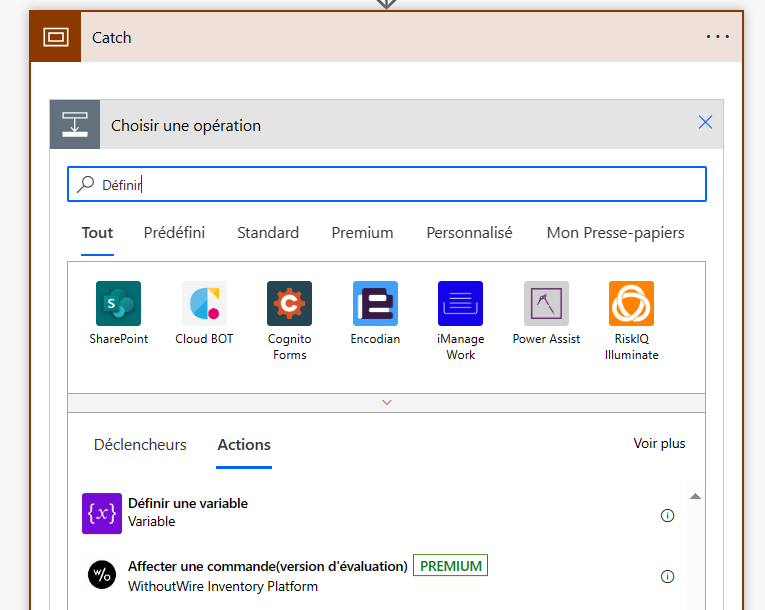Screen dimensions: 765x610
Task: Switch to the Déclencheurs tab
Action: coord(140,445)
